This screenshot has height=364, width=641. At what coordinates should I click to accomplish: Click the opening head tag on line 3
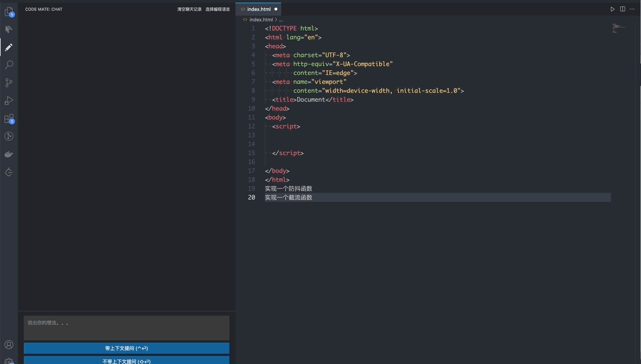pos(276,46)
